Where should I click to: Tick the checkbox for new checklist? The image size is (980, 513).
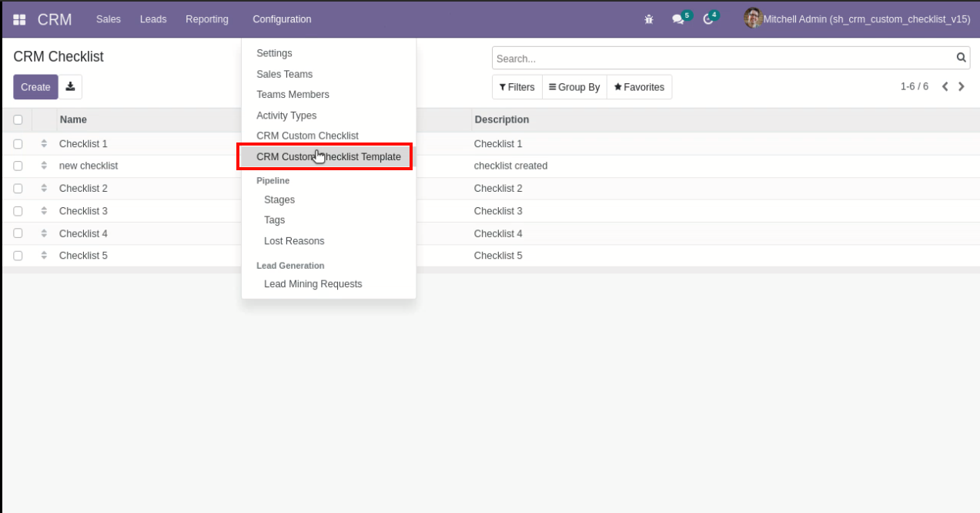click(x=18, y=166)
